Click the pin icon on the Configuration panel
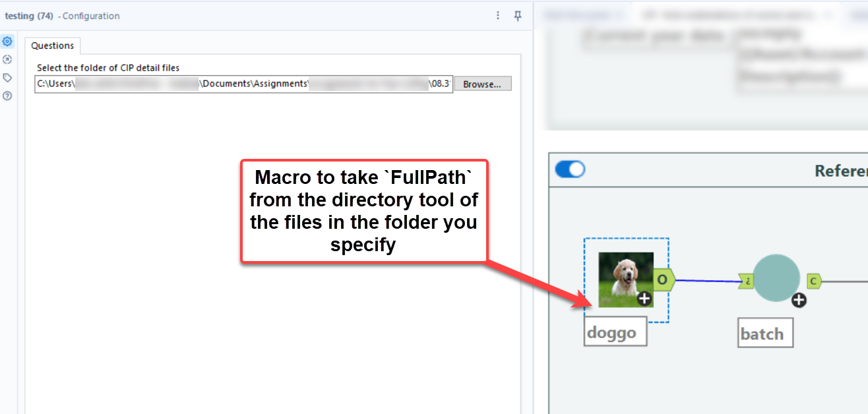The width and height of the screenshot is (868, 414). [518, 15]
